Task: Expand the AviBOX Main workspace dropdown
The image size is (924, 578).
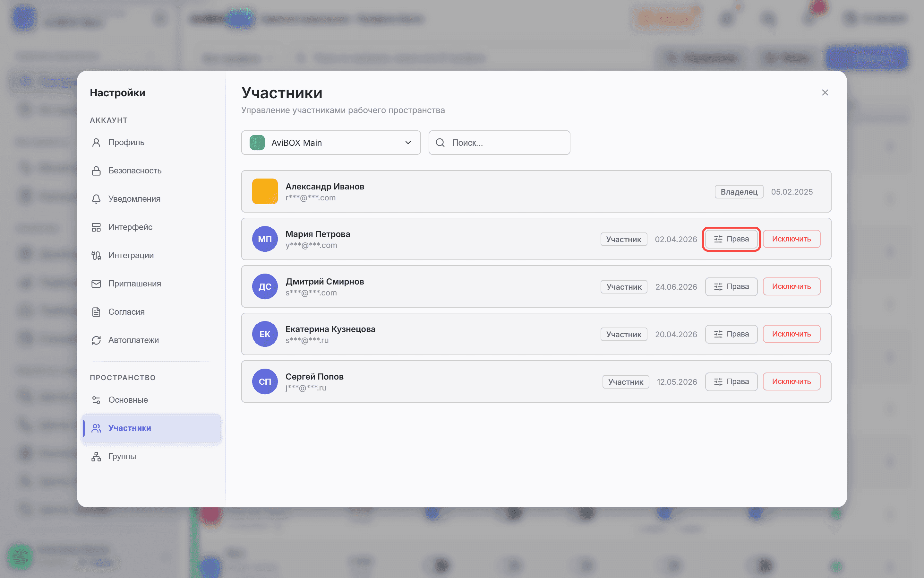Action: (331, 143)
